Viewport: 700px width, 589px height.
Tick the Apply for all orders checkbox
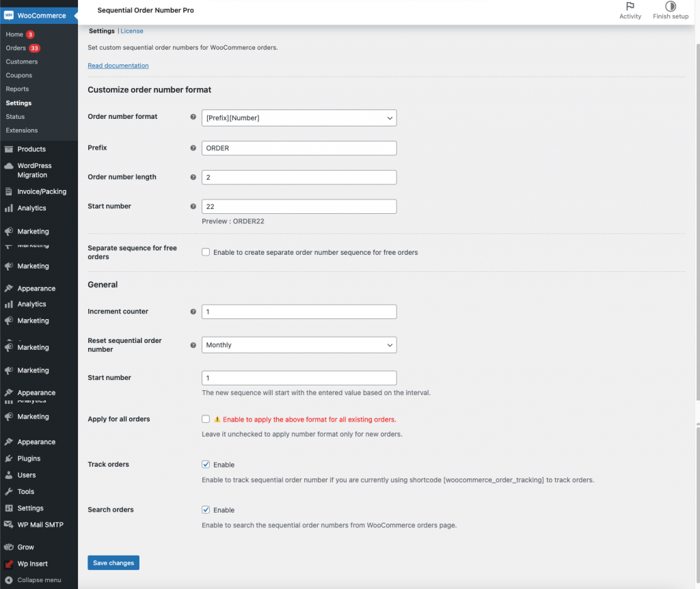(205, 419)
